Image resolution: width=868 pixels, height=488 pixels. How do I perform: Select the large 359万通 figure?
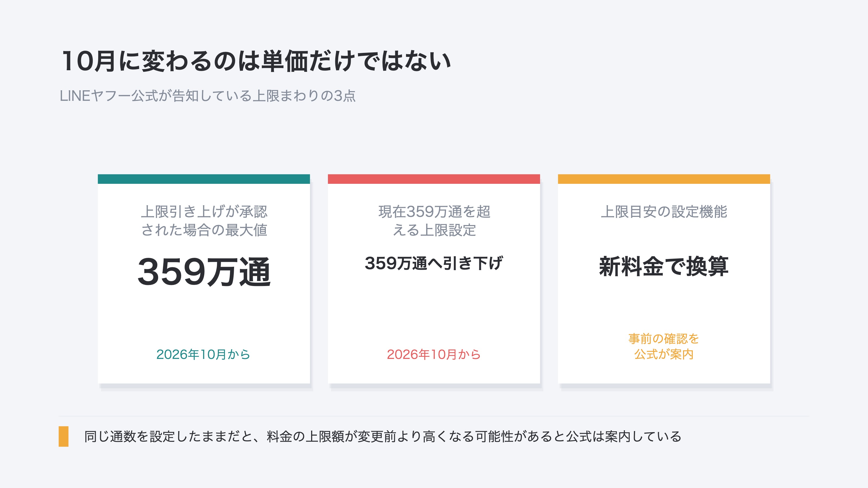coord(204,271)
